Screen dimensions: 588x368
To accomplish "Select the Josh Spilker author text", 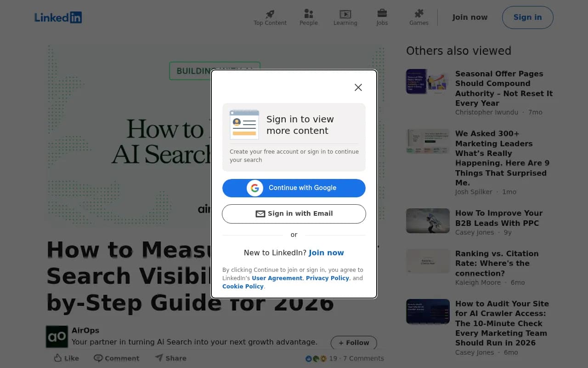I will coord(474,192).
